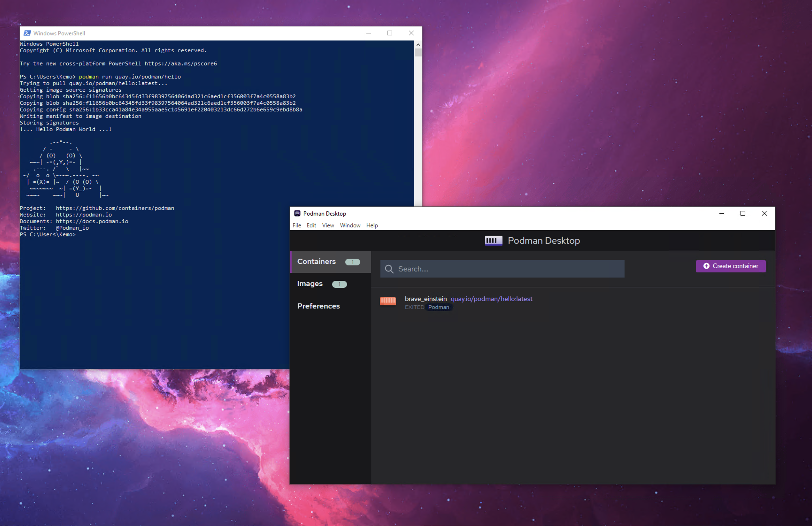The image size is (812, 526).
Task: Open the Preferences section
Action: pos(318,306)
